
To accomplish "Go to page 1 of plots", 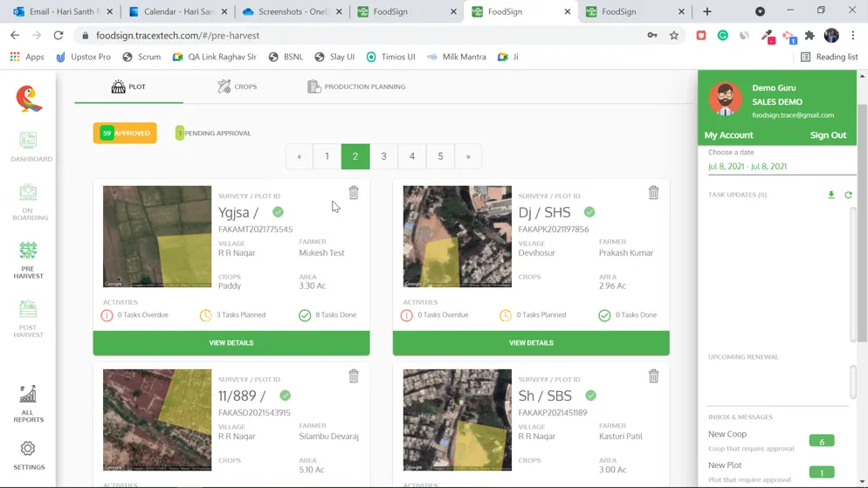I will [327, 156].
